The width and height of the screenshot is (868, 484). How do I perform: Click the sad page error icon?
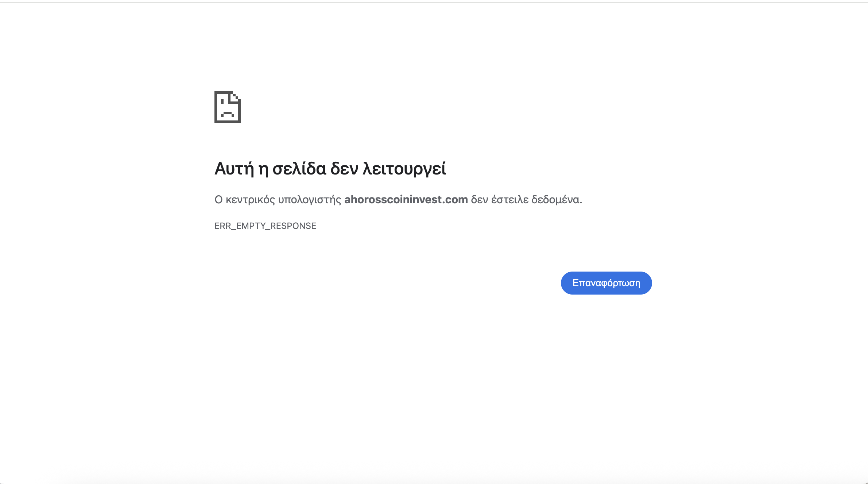(x=227, y=107)
